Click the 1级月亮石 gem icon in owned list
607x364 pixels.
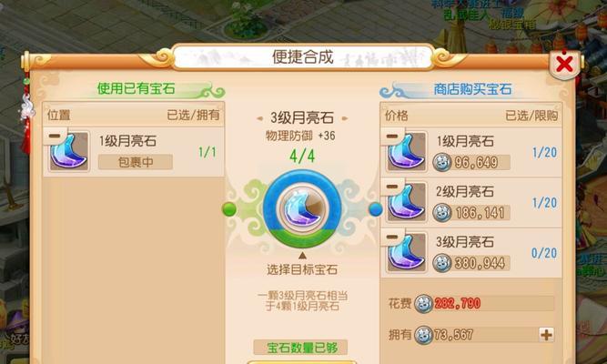pyautogui.click(x=69, y=152)
